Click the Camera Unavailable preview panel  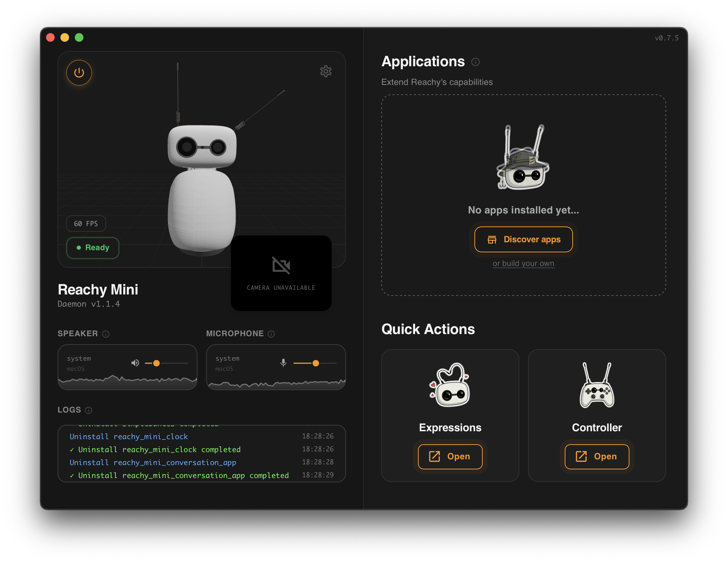281,273
